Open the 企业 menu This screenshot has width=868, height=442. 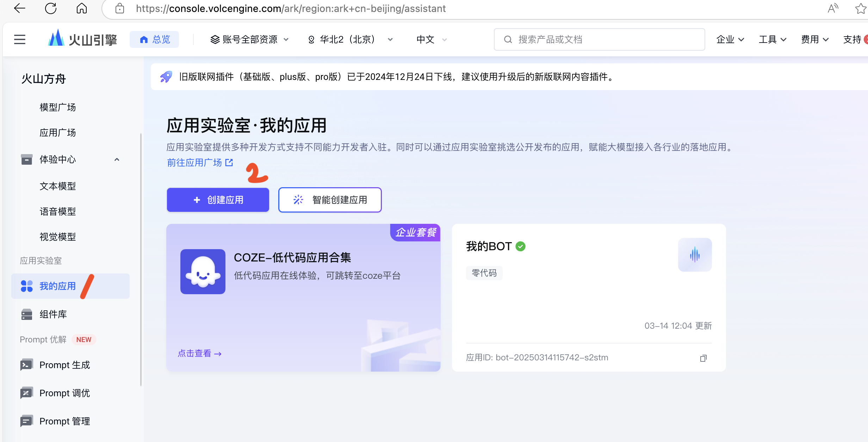[x=730, y=39]
